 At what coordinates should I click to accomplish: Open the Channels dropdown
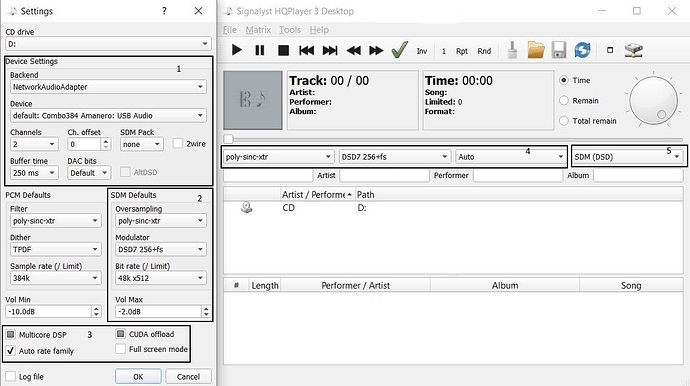tap(34, 144)
